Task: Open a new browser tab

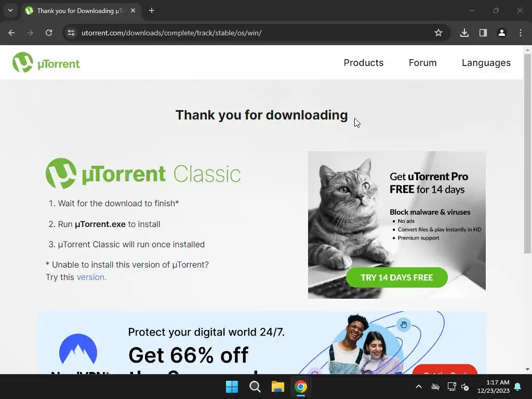Action: click(x=152, y=10)
